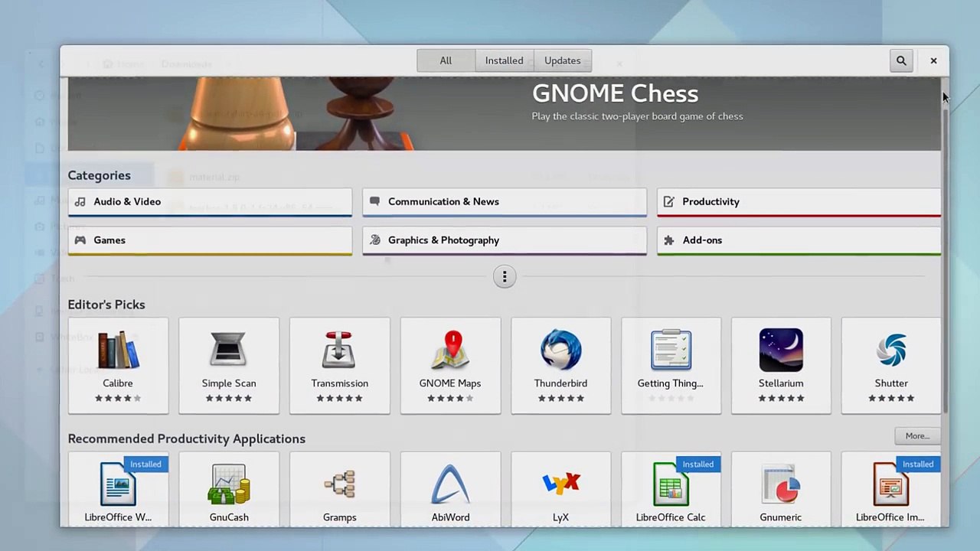
Task: Click the Calibre star rating
Action: (118, 398)
